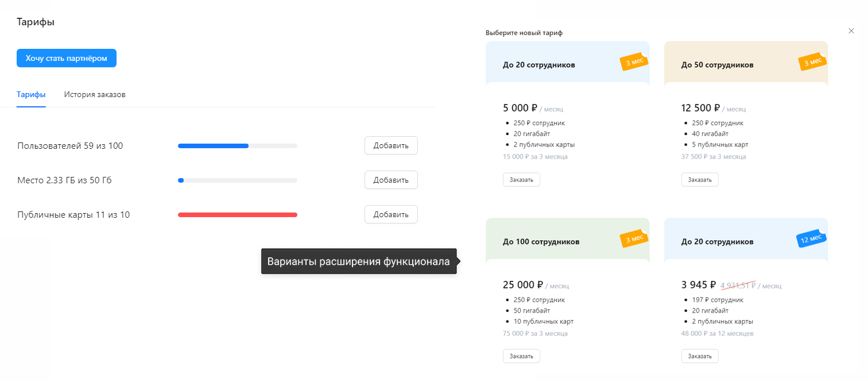Order the 3 945 ₽ yearly tariff
The height and width of the screenshot is (382, 868).
click(x=700, y=356)
